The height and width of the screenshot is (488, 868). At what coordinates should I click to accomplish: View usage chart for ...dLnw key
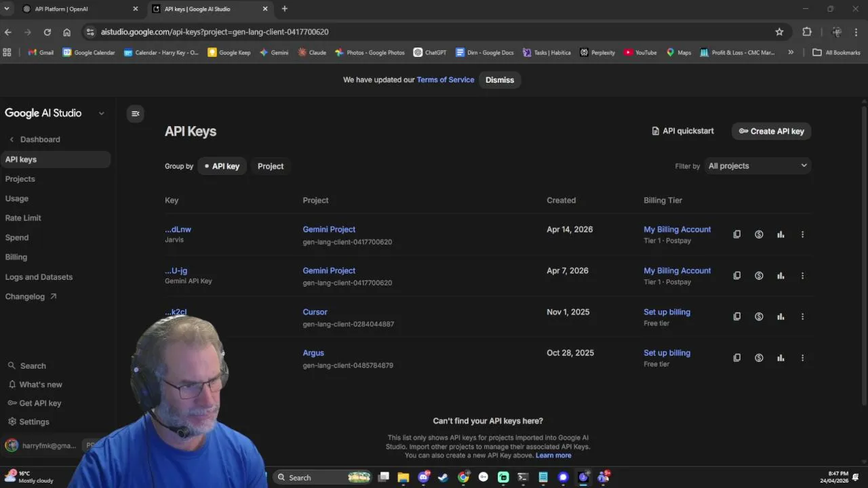[781, 235]
